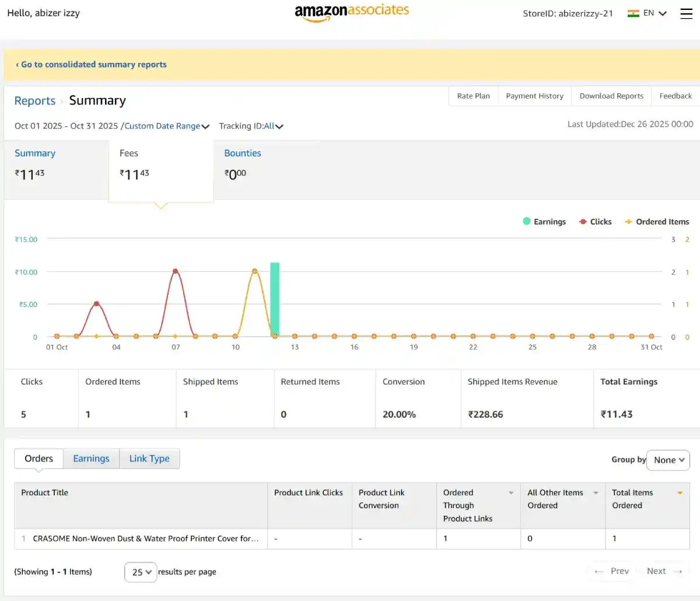Open the Payment History page

534,96
